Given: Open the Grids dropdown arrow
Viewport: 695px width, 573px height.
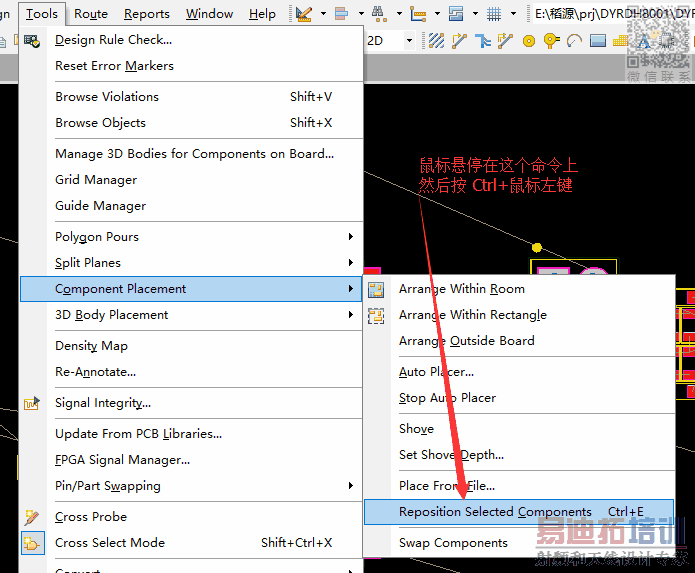Looking at the screenshot, I should click(x=513, y=14).
